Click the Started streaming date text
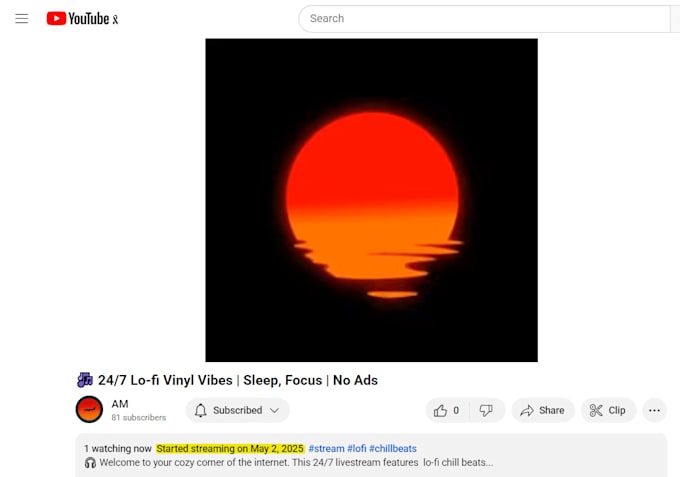This screenshot has width=680, height=477. tap(230, 448)
